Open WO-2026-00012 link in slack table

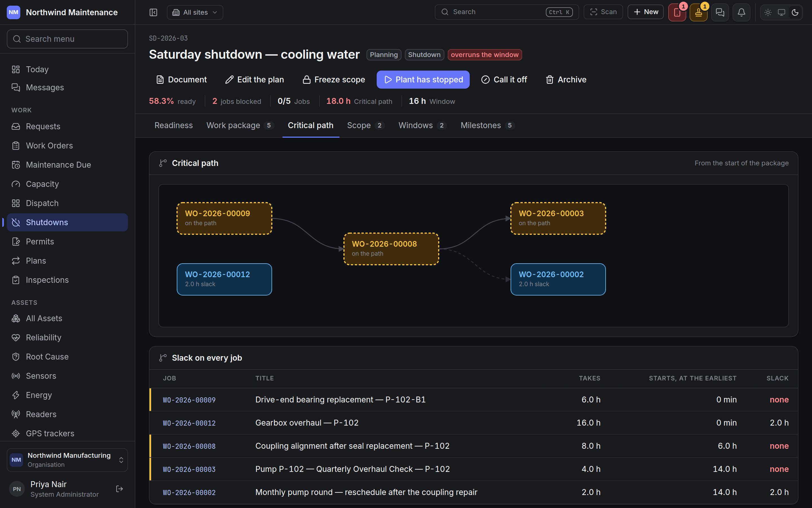click(189, 423)
